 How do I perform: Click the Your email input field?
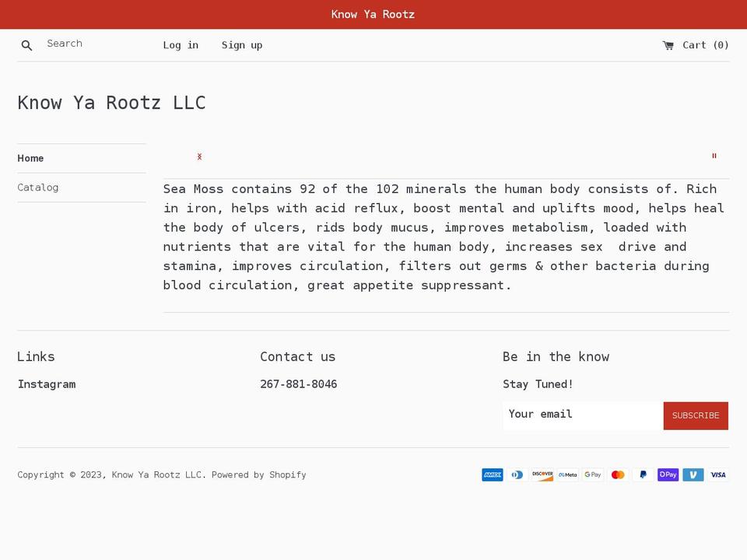click(581, 415)
